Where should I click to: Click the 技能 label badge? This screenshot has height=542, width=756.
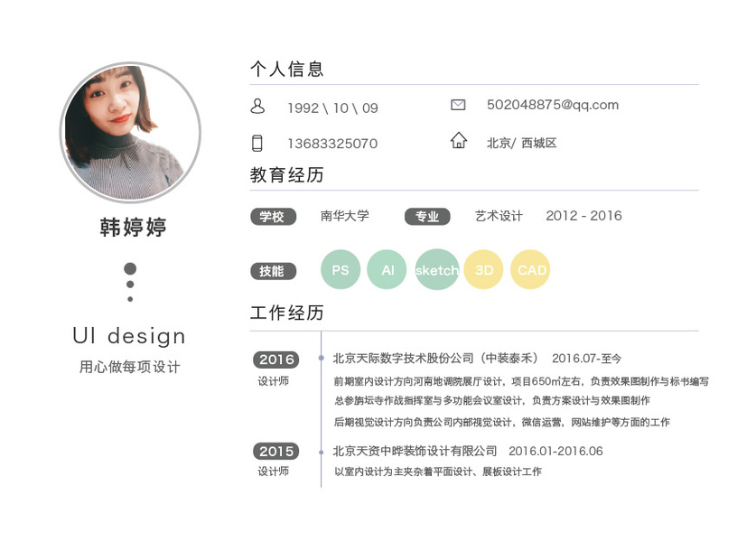[274, 271]
